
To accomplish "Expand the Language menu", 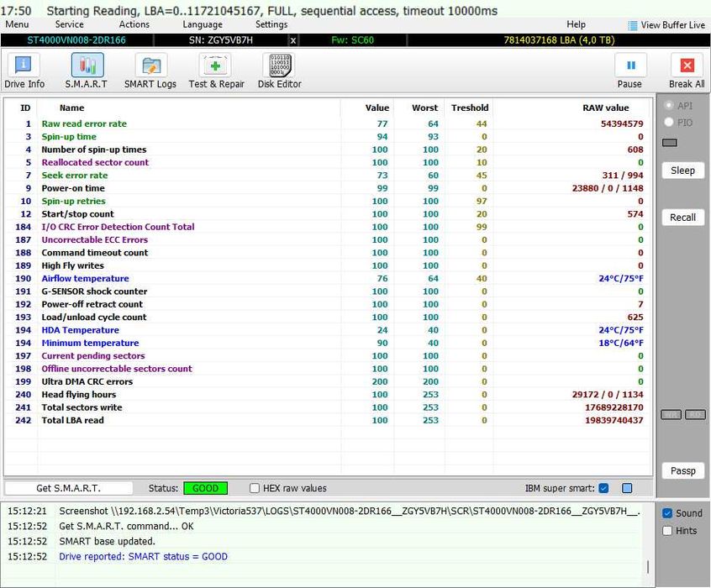I will click(x=203, y=24).
